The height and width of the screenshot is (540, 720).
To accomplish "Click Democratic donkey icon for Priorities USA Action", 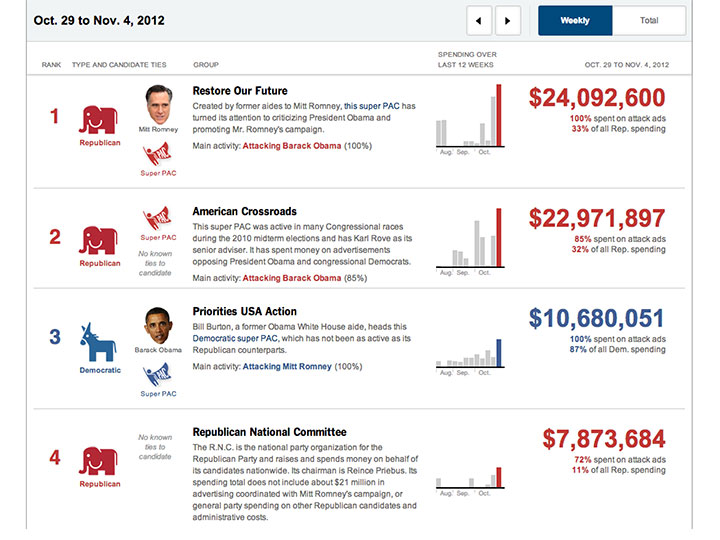I will point(98,342).
